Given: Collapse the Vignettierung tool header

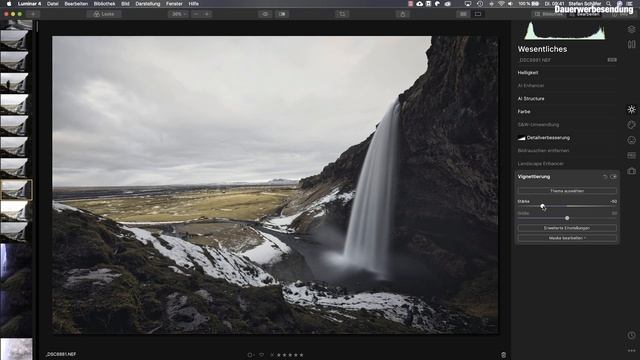Looking at the screenshot, I should [534, 177].
